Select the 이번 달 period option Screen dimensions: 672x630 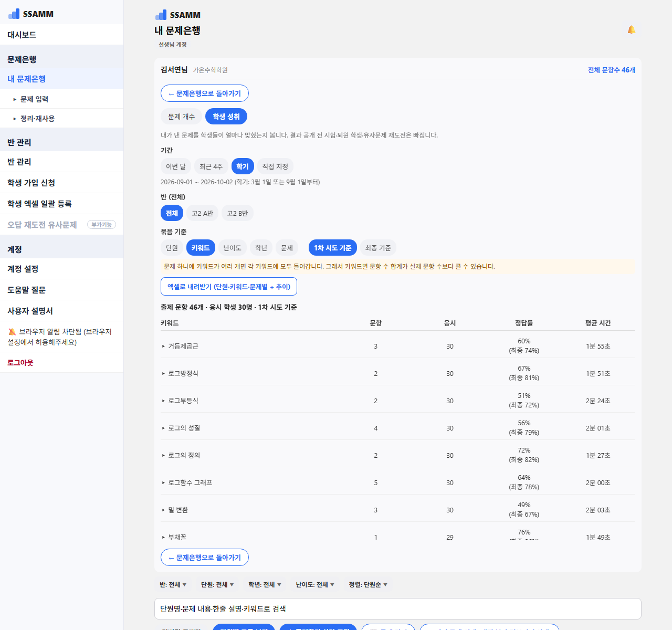(x=176, y=166)
